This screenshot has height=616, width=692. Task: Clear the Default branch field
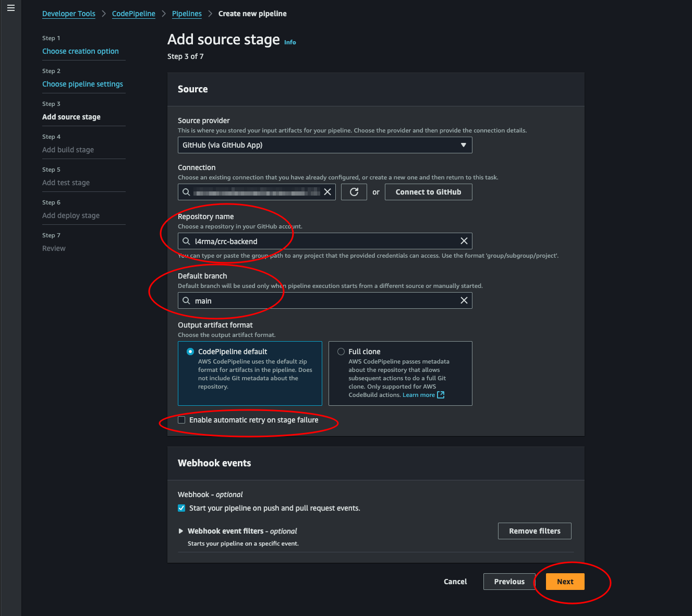[x=464, y=300]
